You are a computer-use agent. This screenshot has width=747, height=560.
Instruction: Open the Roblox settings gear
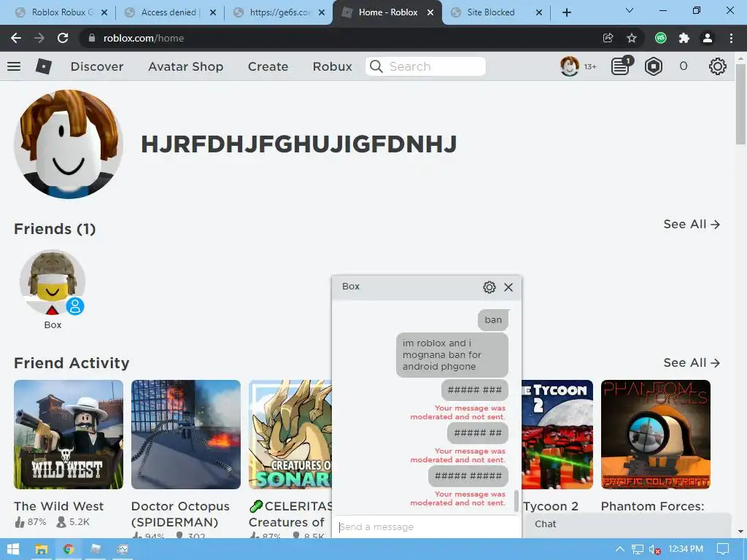point(718,66)
